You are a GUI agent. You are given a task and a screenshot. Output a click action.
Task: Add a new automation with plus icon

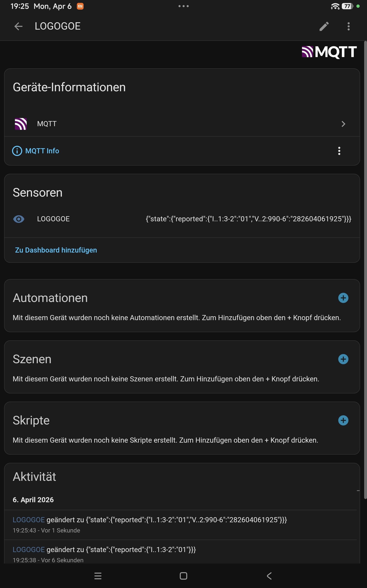(343, 298)
